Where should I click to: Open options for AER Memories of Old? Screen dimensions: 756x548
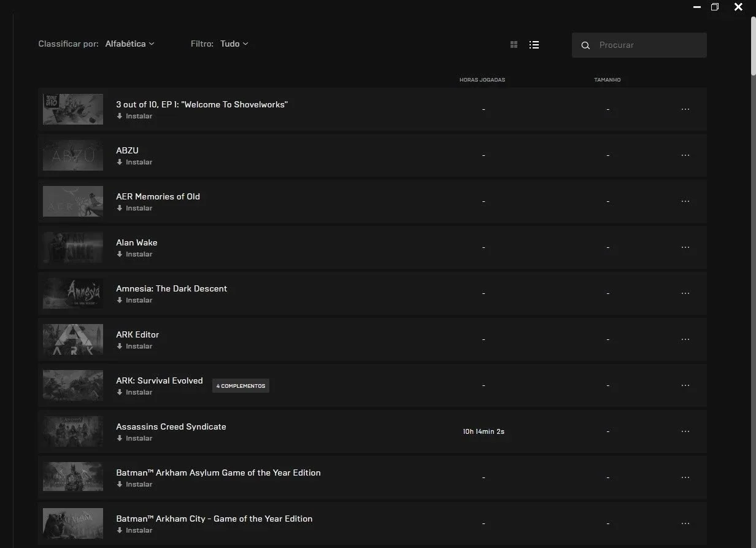[685, 201]
